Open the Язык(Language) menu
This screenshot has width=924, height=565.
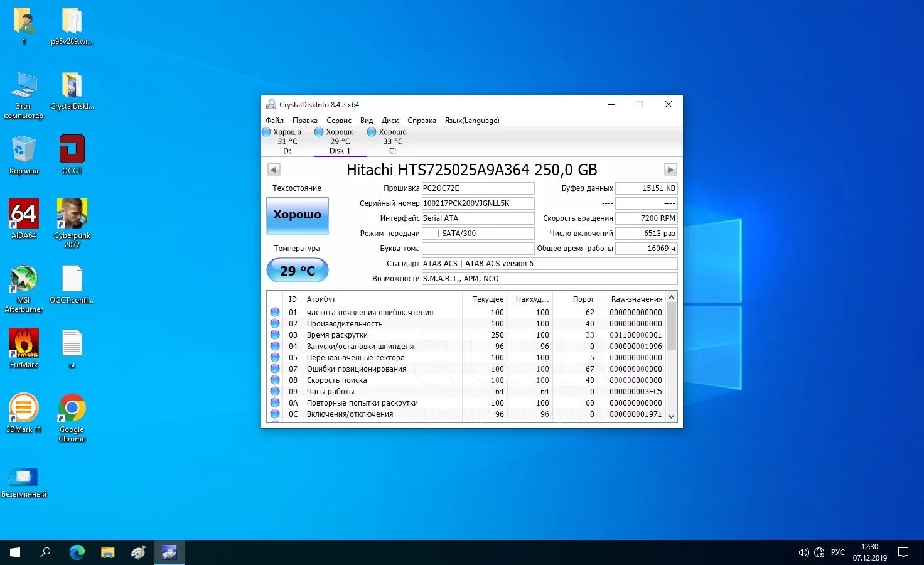pyautogui.click(x=472, y=121)
